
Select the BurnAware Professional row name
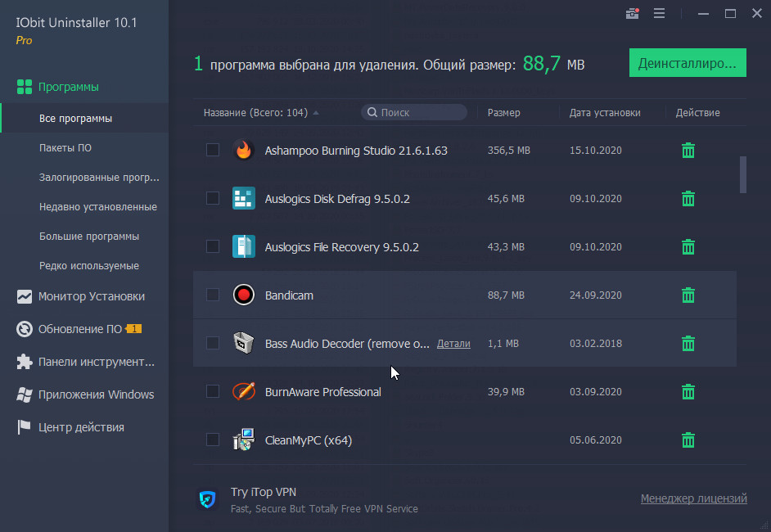click(323, 392)
